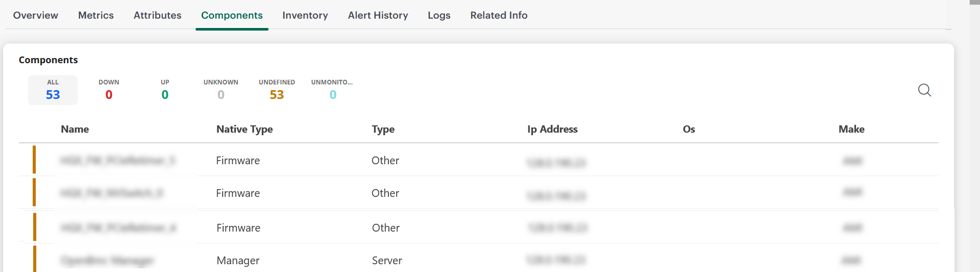Sort by the Name column header
This screenshot has width=980, height=272.
[x=75, y=129]
